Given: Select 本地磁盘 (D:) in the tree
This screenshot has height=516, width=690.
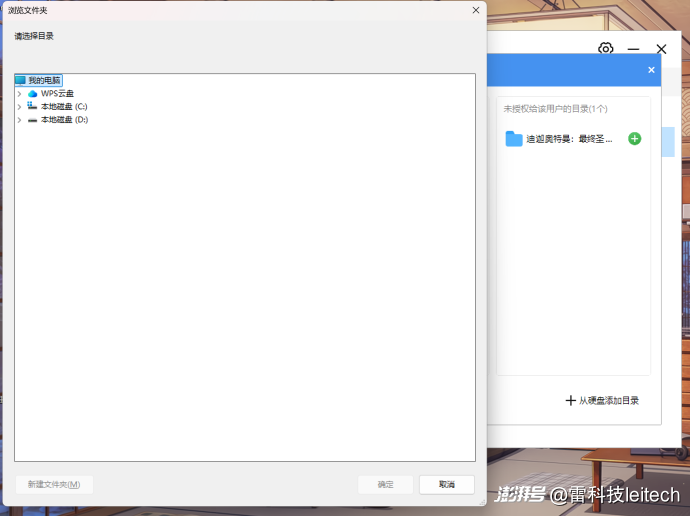Looking at the screenshot, I should pos(64,120).
